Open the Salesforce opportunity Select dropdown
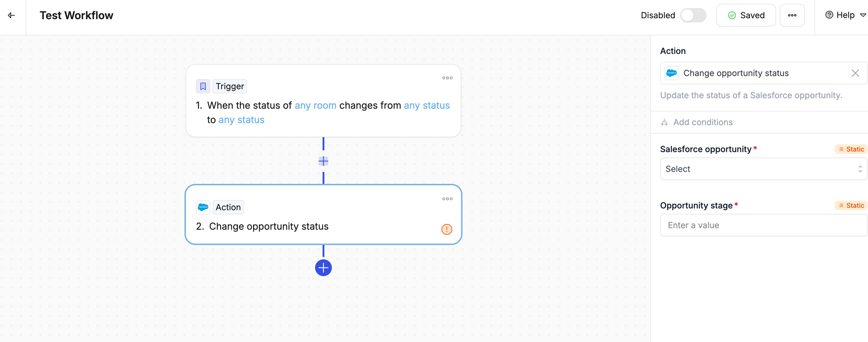The width and height of the screenshot is (868, 342). click(x=763, y=169)
